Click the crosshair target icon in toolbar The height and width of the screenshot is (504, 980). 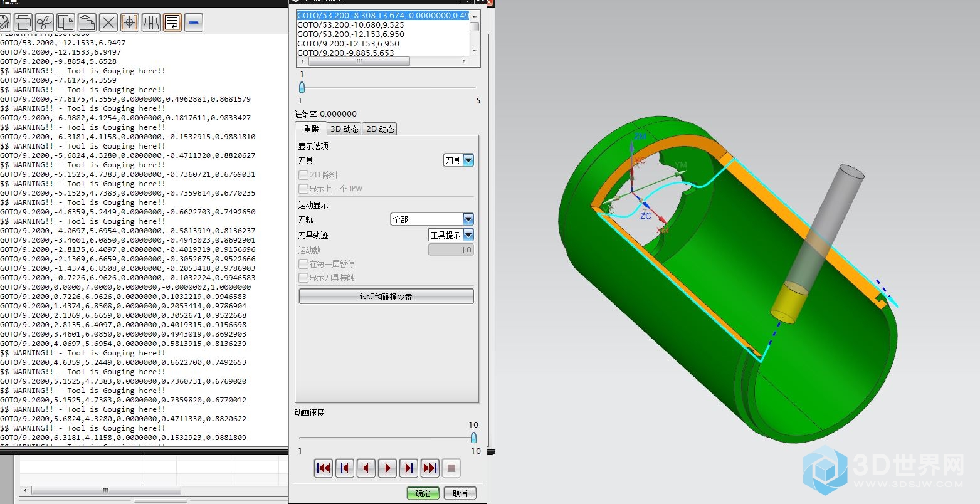(130, 23)
